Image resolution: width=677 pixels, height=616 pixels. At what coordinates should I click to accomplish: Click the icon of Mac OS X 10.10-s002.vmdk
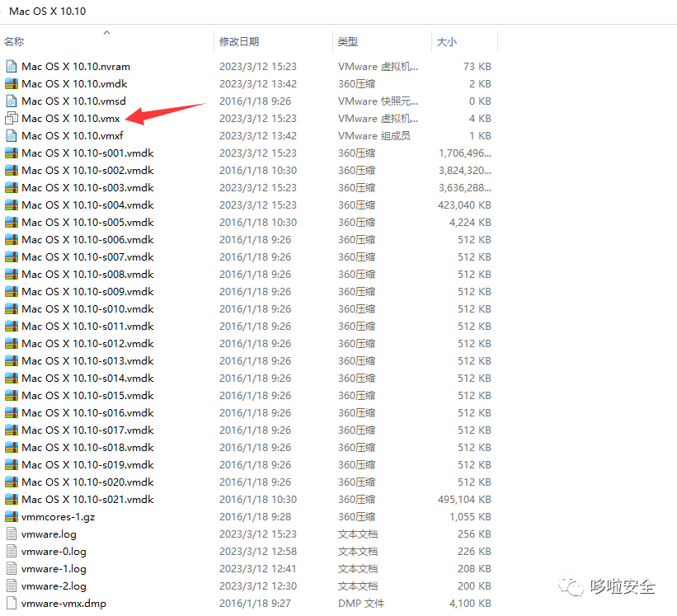[x=12, y=171]
